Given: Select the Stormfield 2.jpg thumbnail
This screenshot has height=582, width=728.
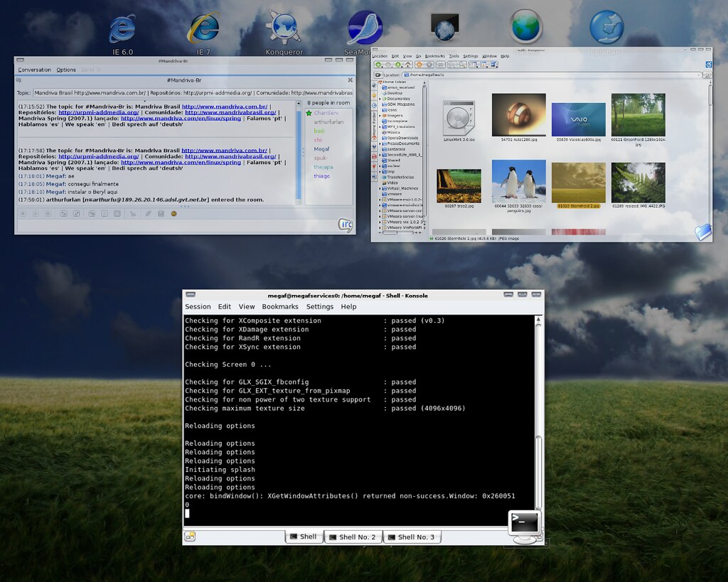Looking at the screenshot, I should click(x=579, y=185).
